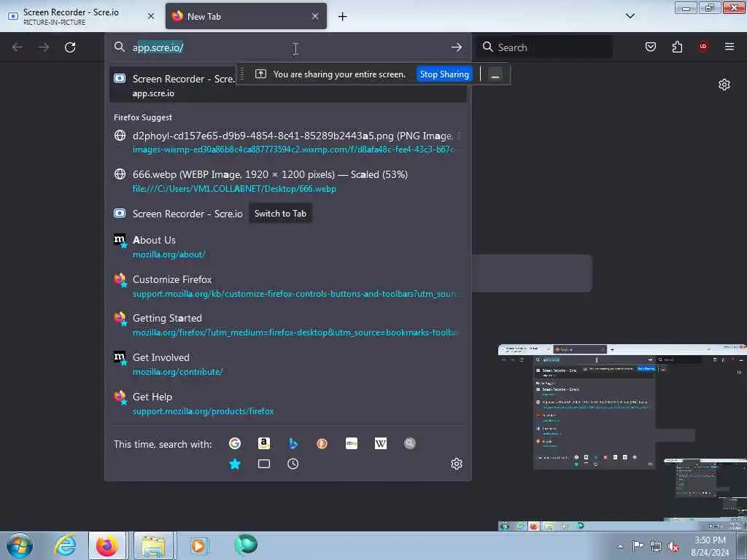This screenshot has height=560, width=747.
Task: Switch to Screen Recorder - Scre.io tab
Action: click(x=71, y=16)
